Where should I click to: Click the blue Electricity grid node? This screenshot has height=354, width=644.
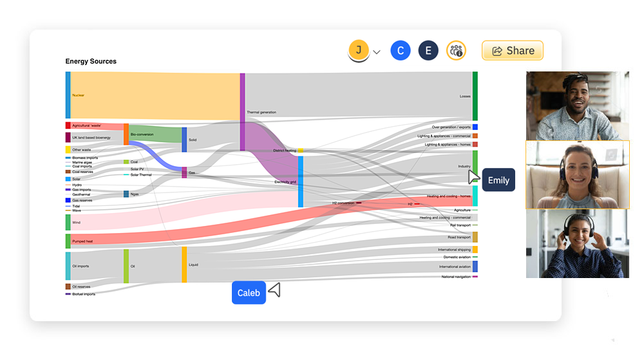point(300,182)
